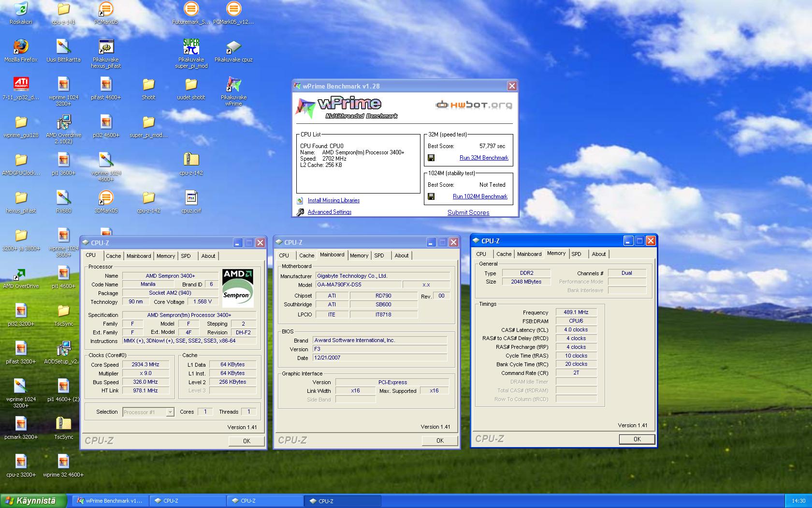Click the taskbar clock showing 14:30
Viewport: 812px width, 508px height.
(798, 501)
